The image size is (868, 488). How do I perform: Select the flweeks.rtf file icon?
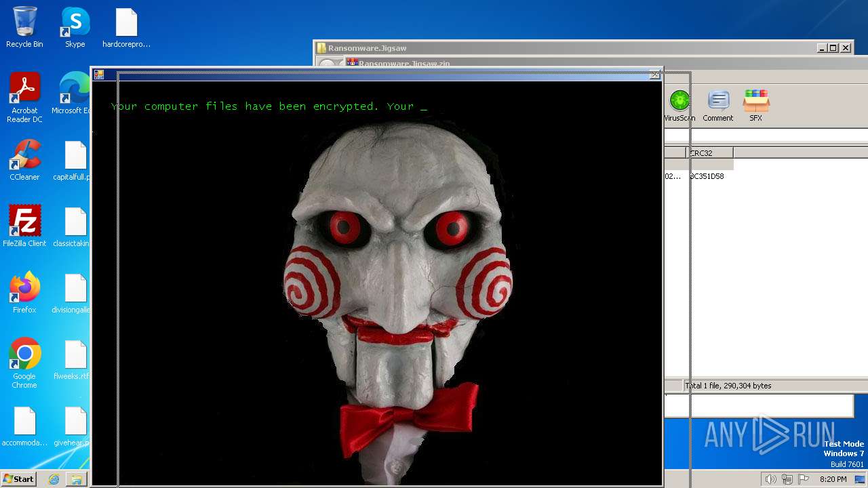[x=73, y=359]
